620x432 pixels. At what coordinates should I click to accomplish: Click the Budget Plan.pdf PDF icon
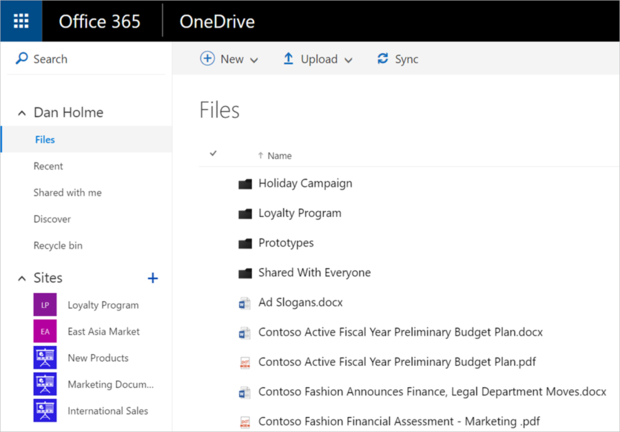(x=245, y=362)
